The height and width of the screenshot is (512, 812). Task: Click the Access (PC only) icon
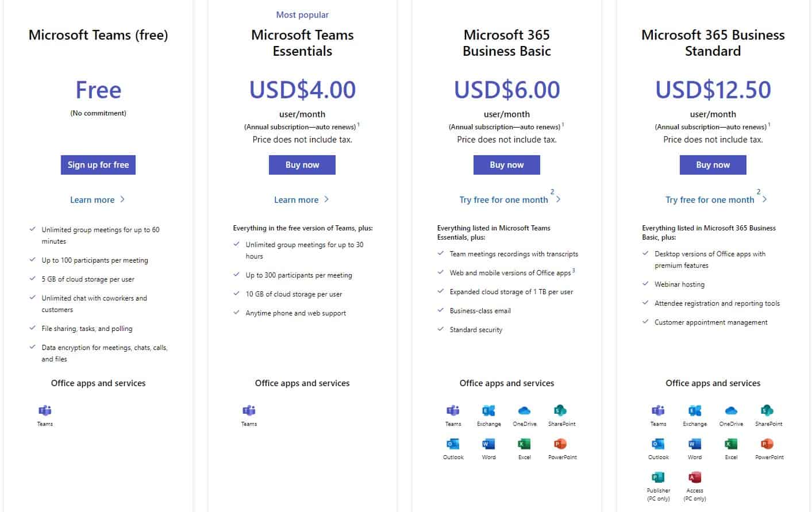pyautogui.click(x=694, y=477)
